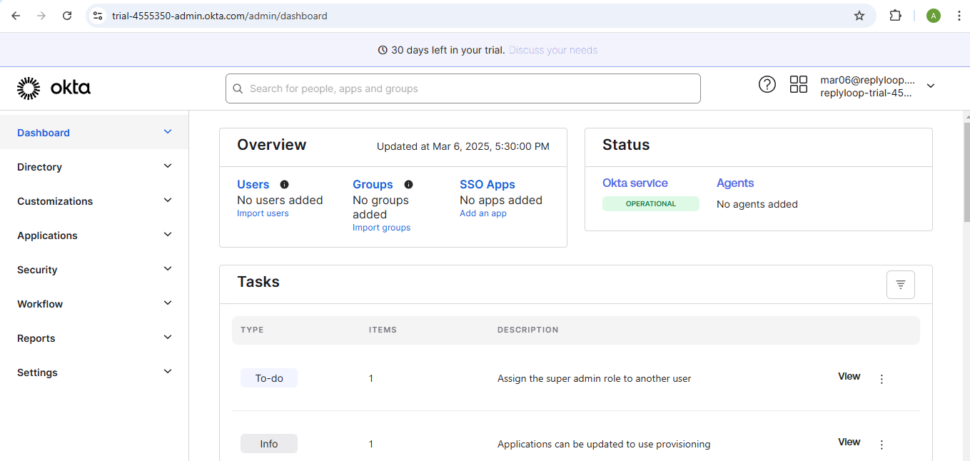
Task: Click the Okta logo
Action: point(54,88)
